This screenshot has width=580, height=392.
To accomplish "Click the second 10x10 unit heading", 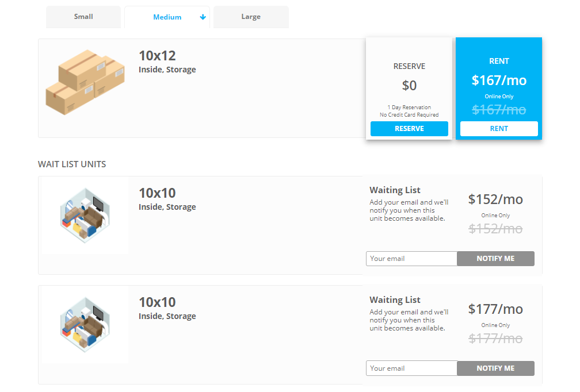I will (157, 302).
